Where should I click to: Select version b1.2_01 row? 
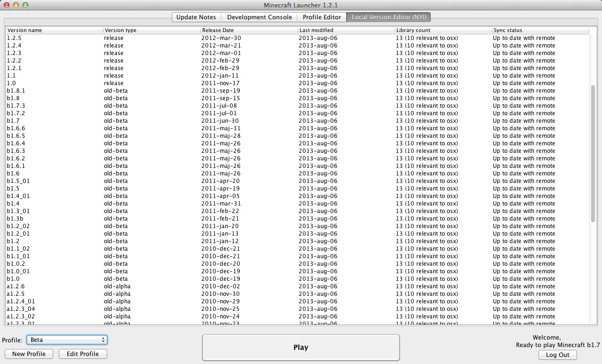coord(298,234)
